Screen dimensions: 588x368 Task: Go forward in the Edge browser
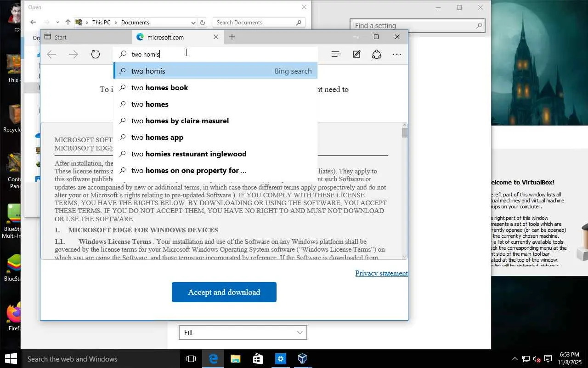click(73, 54)
